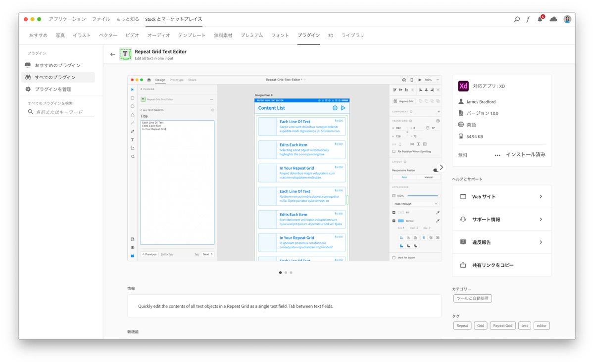Viewport: 594px width, 364px height.
Task: Open the ベクター category
Action: pos(108,36)
